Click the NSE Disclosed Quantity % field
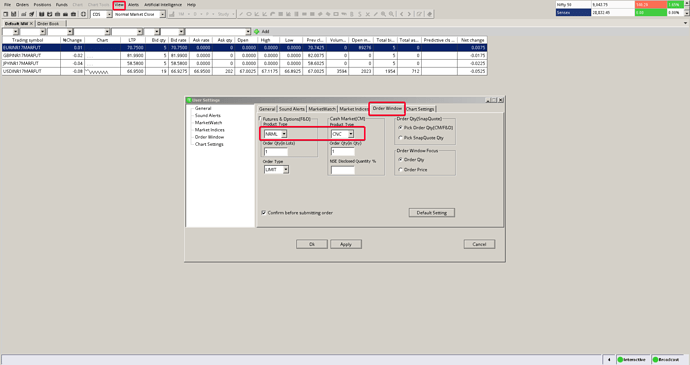Viewport: 690px width, 365px height. point(342,170)
